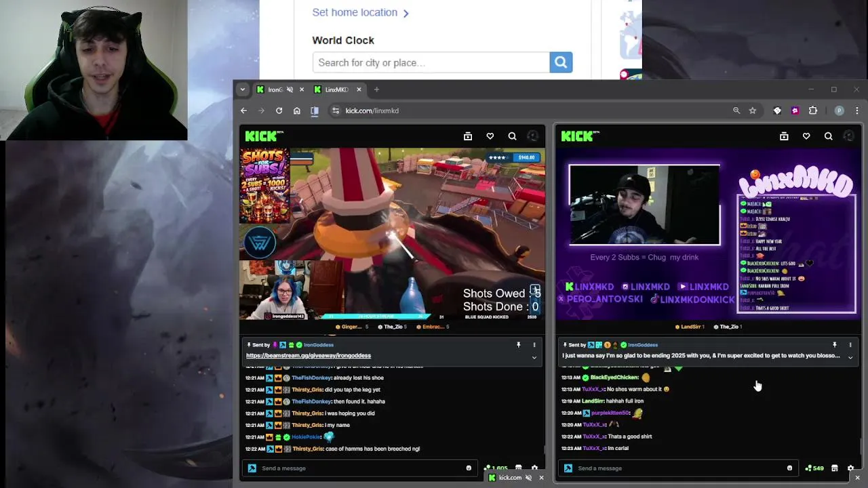Click the Kick logo in the right pane
The image size is (868, 488).
579,136
